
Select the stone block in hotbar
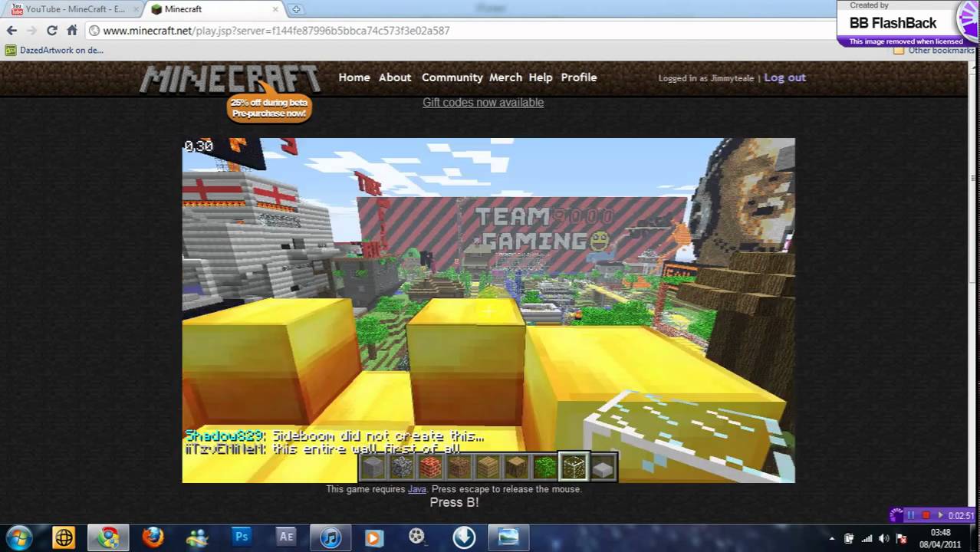tap(373, 466)
